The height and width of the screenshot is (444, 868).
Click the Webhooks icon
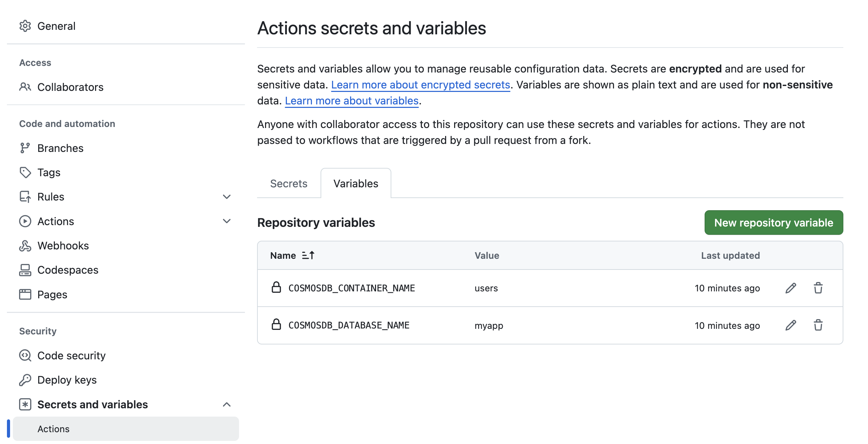click(x=25, y=245)
